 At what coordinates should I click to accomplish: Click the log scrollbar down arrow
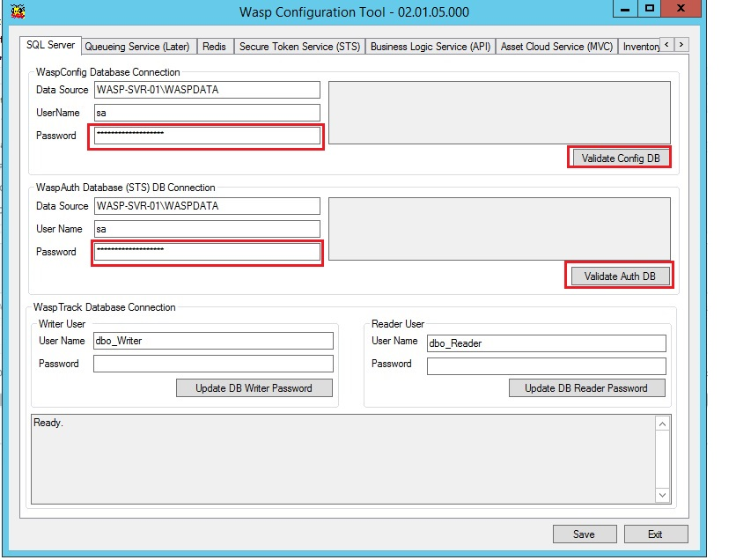pos(662,496)
